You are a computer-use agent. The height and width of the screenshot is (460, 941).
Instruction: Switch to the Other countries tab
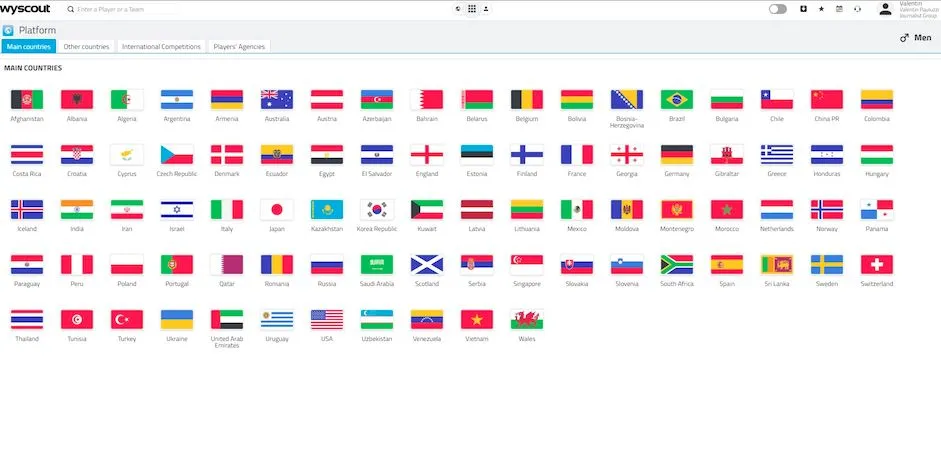(x=86, y=46)
